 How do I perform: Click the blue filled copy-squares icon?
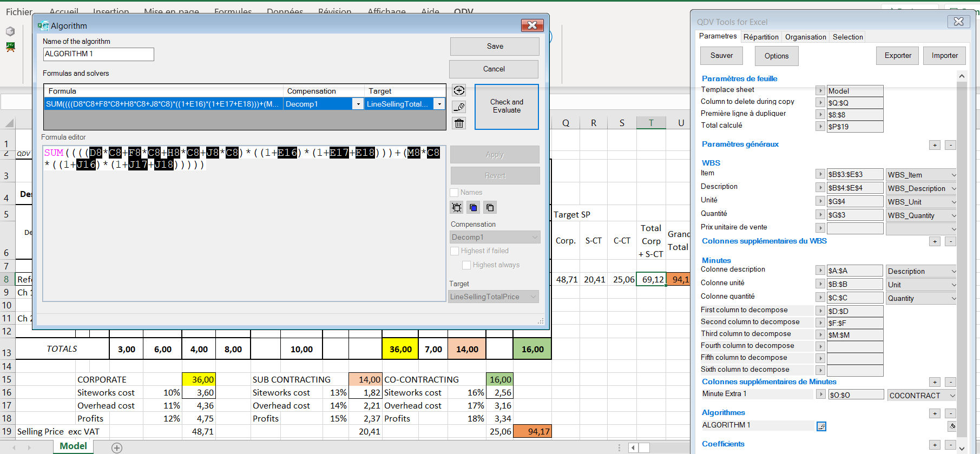[473, 207]
